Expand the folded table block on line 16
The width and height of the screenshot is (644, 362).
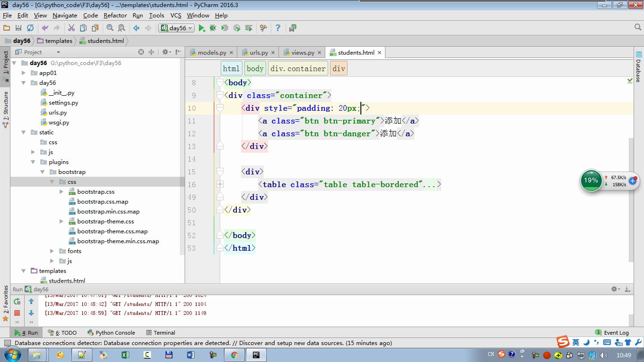click(x=220, y=184)
